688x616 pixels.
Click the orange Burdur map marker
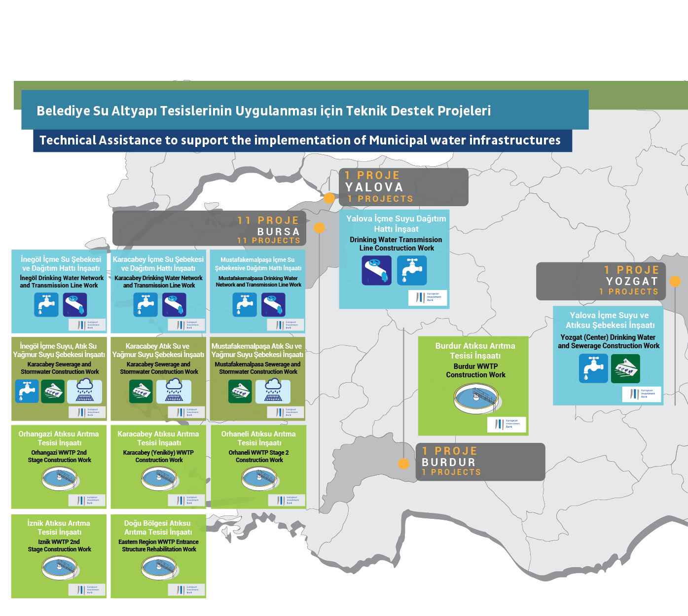(403, 464)
